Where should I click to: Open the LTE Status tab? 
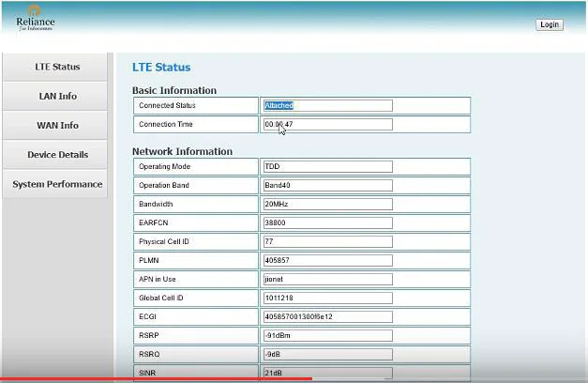coord(57,67)
